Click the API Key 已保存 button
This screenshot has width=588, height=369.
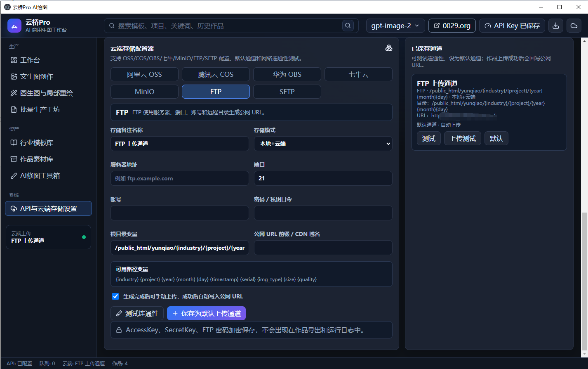pos(512,26)
